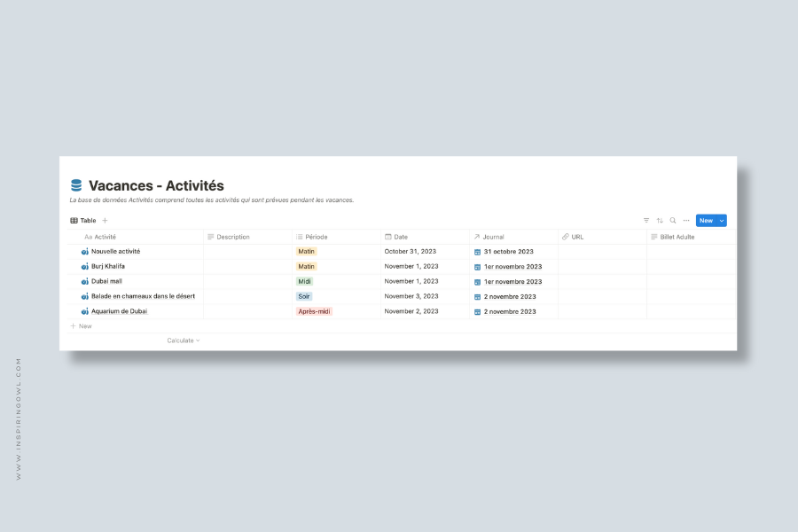Click the page icon of Dubai mall
Screen dimensions: 798x532
pyautogui.click(x=84, y=281)
